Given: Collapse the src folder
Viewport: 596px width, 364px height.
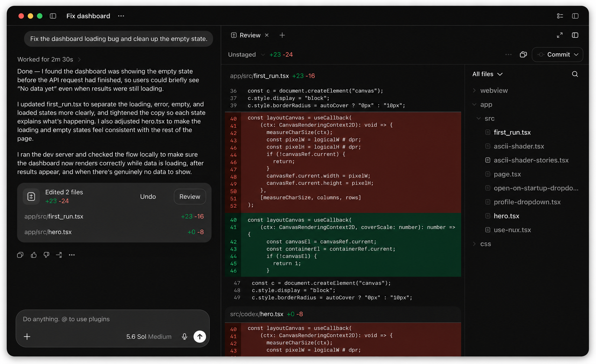Looking at the screenshot, I should point(486,118).
